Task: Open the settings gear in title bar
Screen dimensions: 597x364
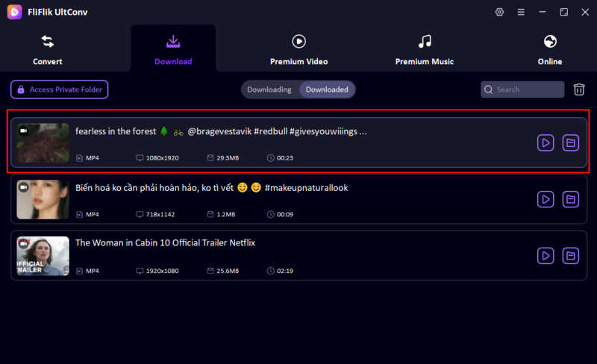Action: point(499,12)
